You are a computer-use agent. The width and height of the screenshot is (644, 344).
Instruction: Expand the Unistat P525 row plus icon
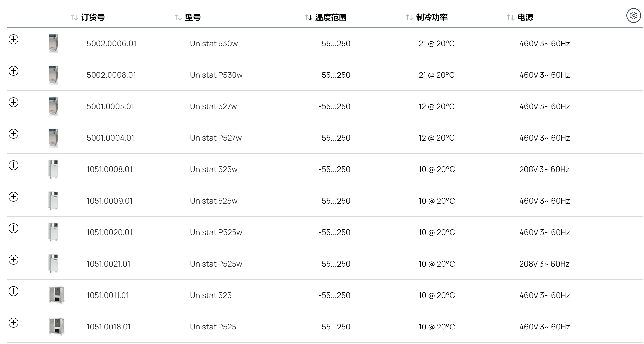(14, 323)
